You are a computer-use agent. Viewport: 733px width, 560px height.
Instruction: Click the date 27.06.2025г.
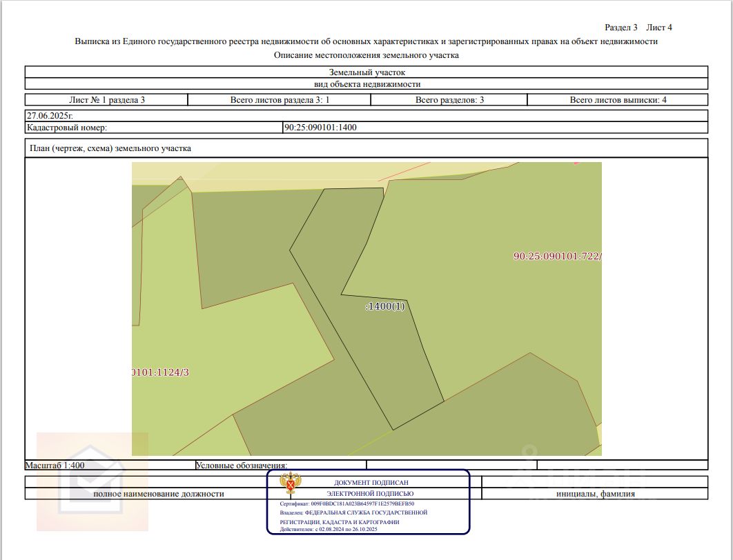coord(49,117)
